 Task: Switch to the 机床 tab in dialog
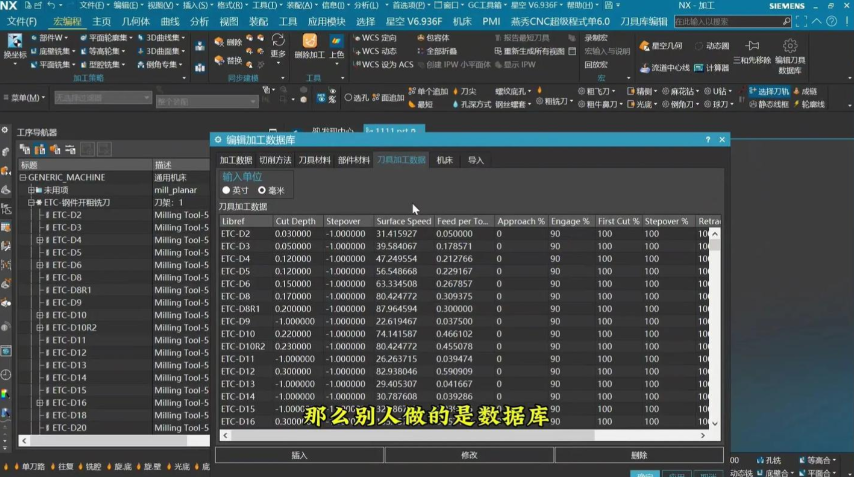point(444,160)
